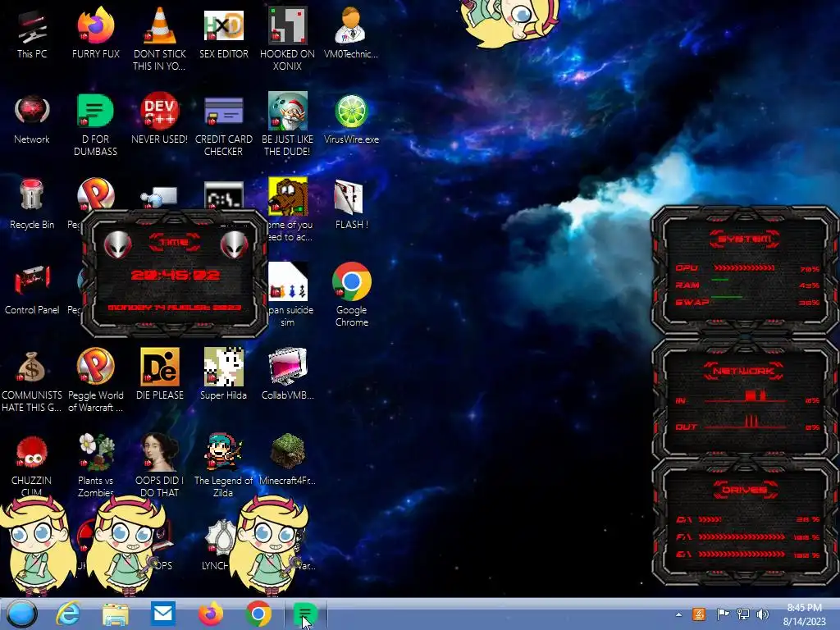Viewport: 840px width, 630px height.
Task: Select the Super Hilda shortcut icon
Action: click(x=223, y=367)
